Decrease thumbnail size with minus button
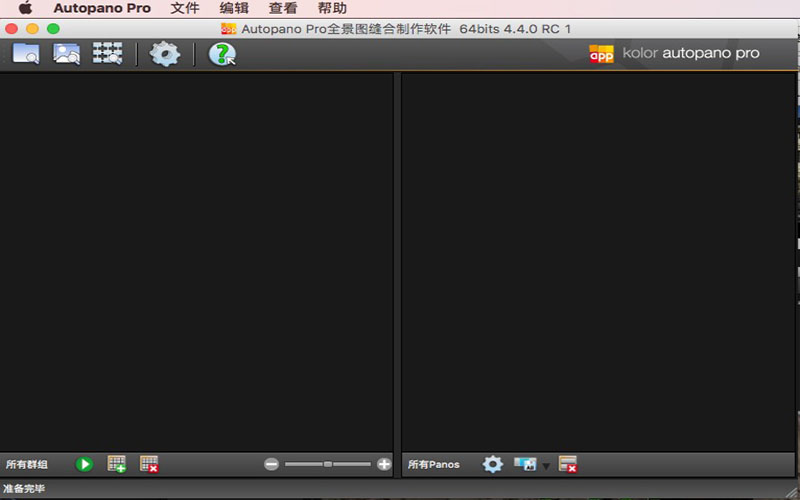Image resolution: width=800 pixels, height=500 pixels. pyautogui.click(x=271, y=464)
